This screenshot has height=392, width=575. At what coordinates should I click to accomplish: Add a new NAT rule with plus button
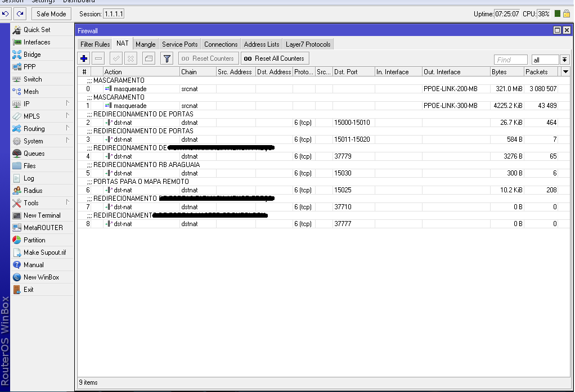(x=84, y=58)
